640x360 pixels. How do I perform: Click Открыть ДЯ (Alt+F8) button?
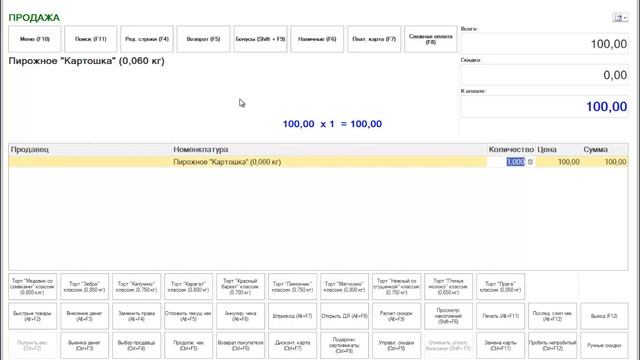[344, 316]
